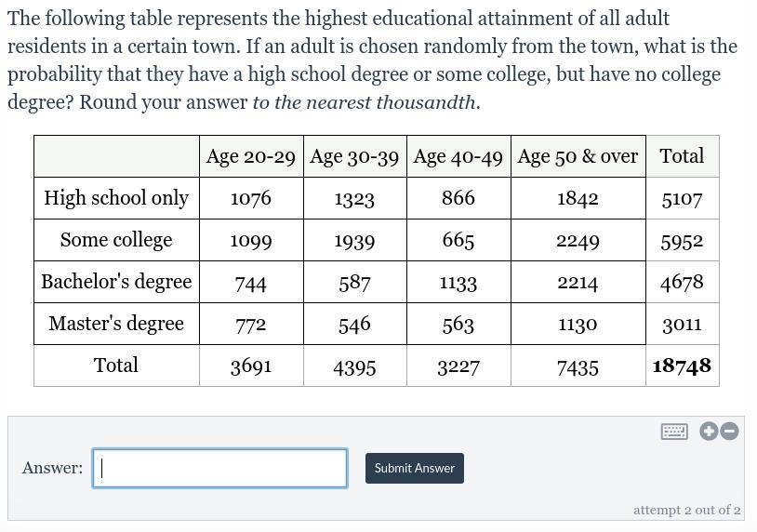Click the Some college total 5952
Viewport: 757px width, 532px height.
[682, 240]
